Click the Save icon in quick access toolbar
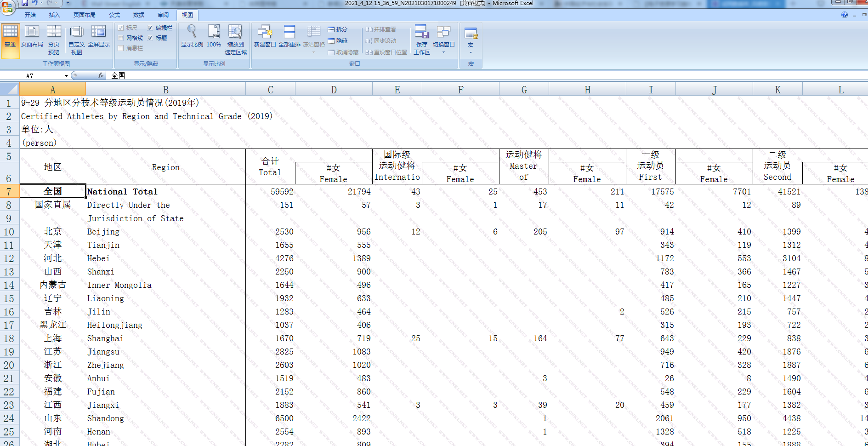This screenshot has width=868, height=446. click(24, 3)
